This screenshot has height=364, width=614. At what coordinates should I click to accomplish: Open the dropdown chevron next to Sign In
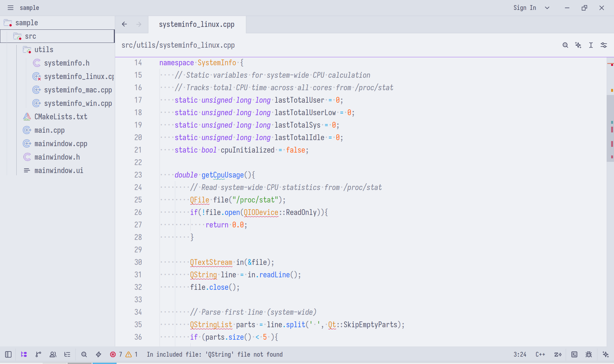(547, 8)
